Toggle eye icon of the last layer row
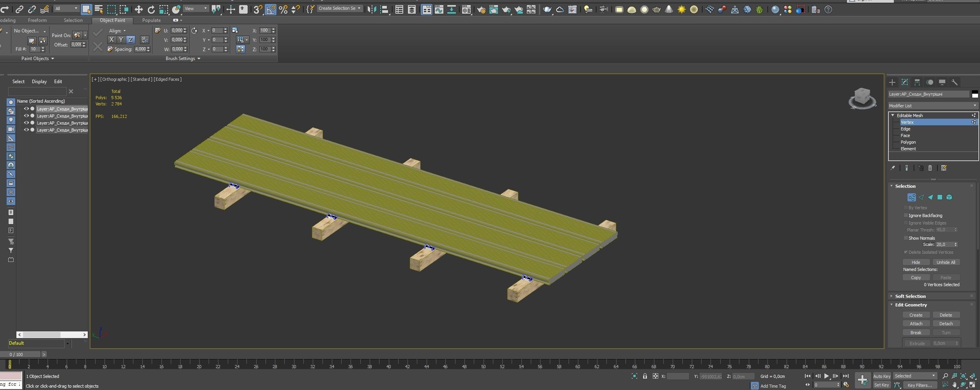Image resolution: width=980 pixels, height=390 pixels. pos(27,130)
